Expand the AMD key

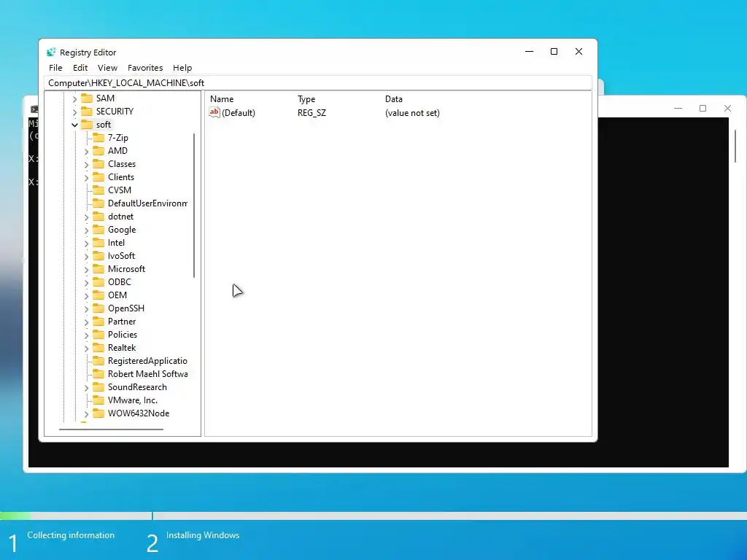86,152
